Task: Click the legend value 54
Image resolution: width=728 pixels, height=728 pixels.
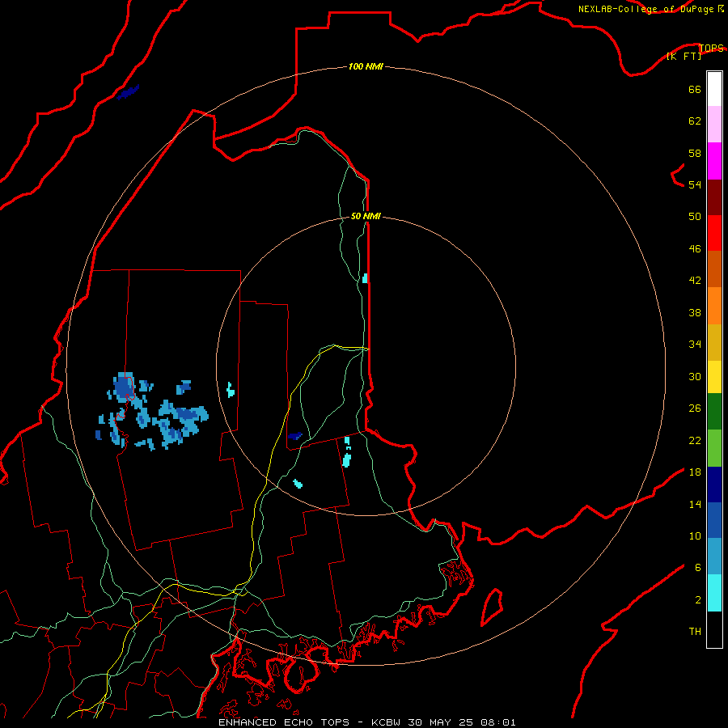Action: (695, 184)
